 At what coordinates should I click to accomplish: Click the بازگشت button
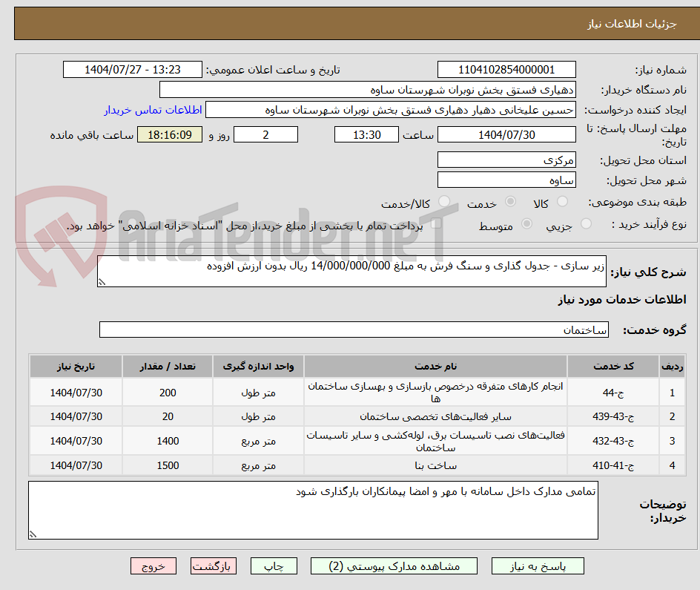pos(214,566)
